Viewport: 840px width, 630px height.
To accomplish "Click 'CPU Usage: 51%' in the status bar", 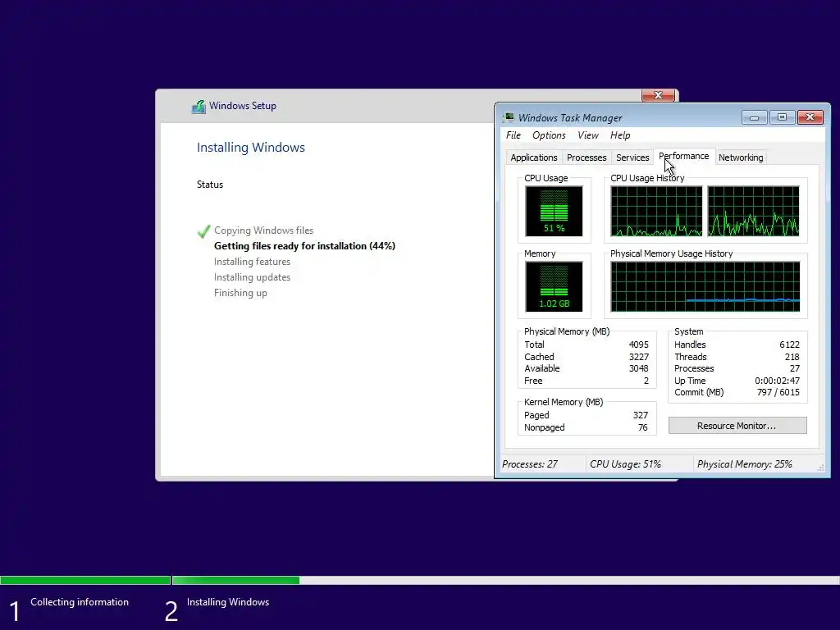I will tap(625, 464).
